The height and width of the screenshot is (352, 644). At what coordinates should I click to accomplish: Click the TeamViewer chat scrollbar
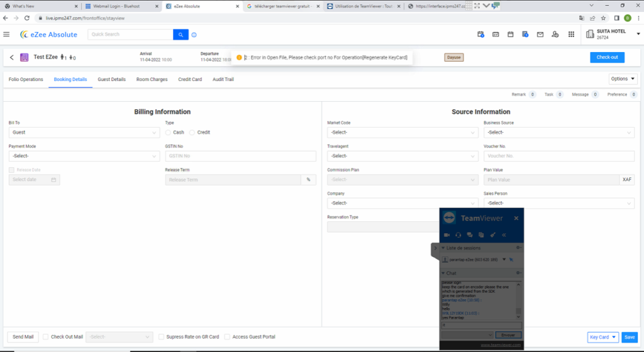518,300
